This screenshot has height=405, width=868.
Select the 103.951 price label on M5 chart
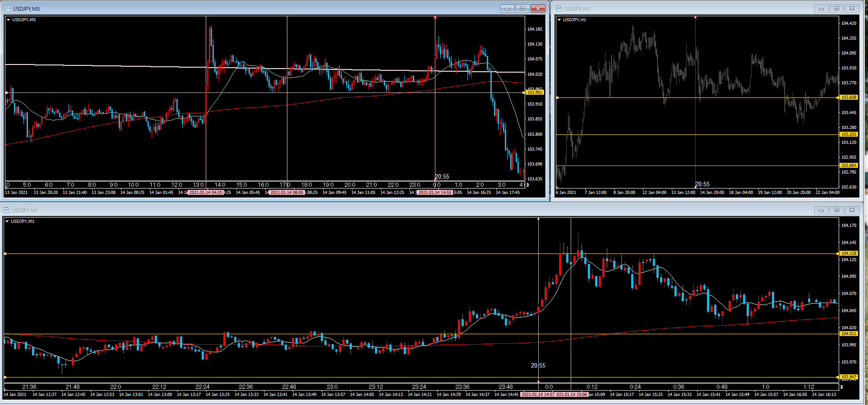(x=535, y=92)
